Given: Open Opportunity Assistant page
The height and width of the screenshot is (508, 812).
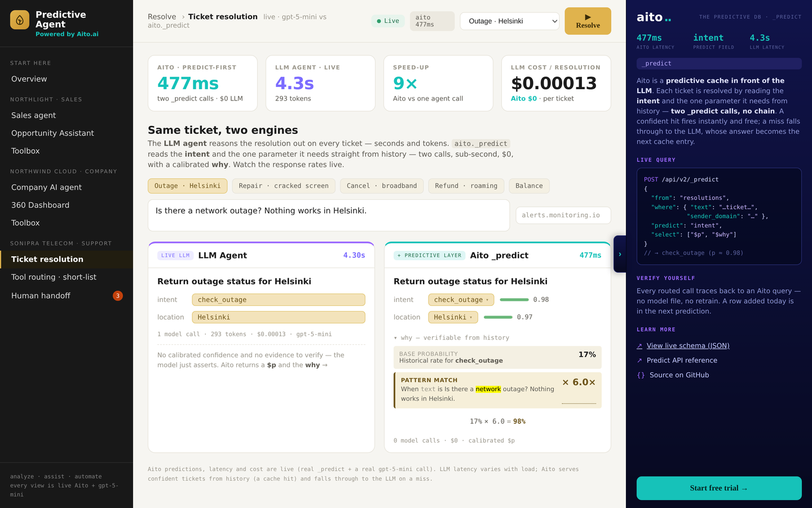Looking at the screenshot, I should (x=67, y=133).
